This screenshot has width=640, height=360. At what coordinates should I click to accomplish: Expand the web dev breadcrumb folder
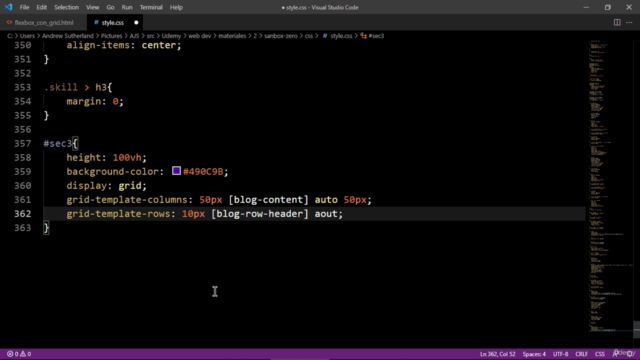point(200,36)
